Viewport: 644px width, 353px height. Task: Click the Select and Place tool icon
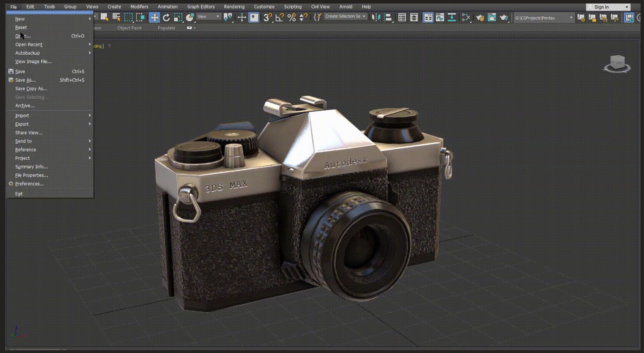(x=190, y=17)
